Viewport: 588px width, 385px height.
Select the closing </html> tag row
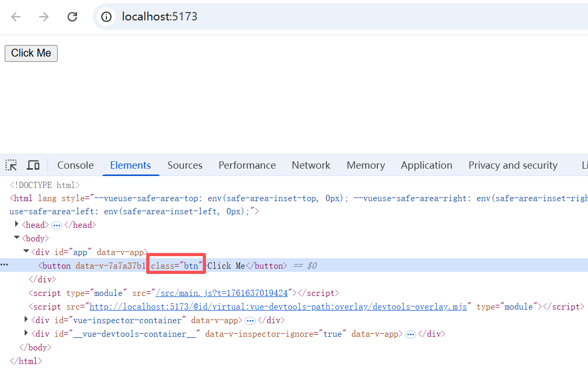pos(26,361)
